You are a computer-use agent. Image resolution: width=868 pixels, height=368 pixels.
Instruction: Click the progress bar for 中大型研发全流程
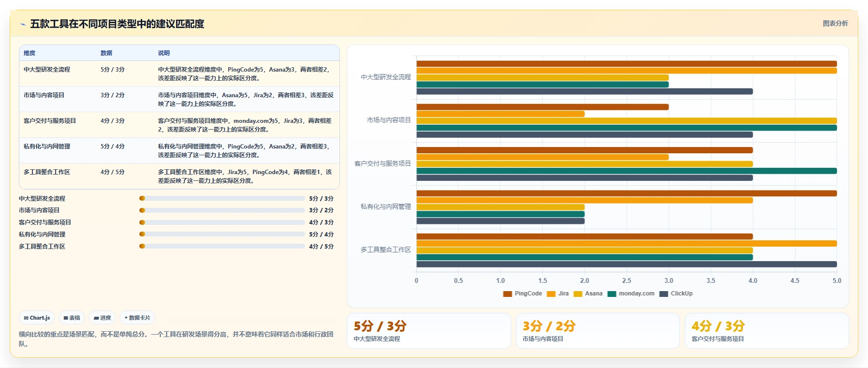pos(222,198)
